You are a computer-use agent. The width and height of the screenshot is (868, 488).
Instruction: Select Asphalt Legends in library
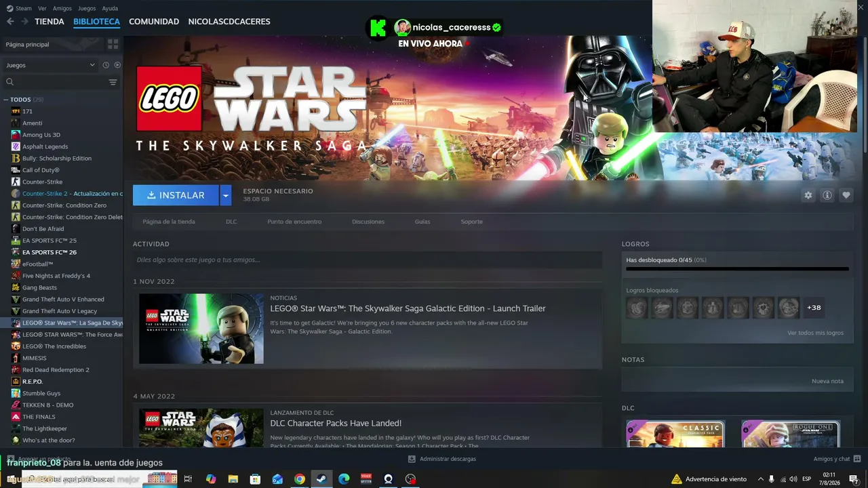tap(45, 146)
